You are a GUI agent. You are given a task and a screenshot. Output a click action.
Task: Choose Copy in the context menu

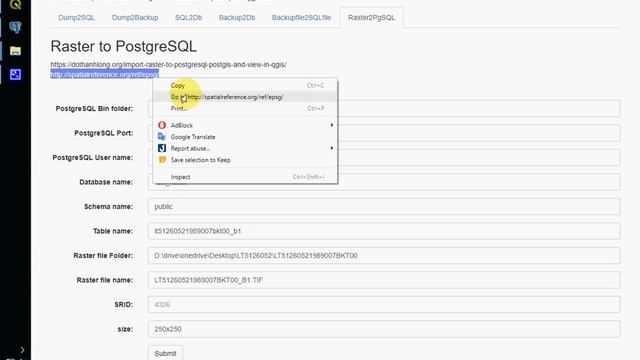pos(245,85)
